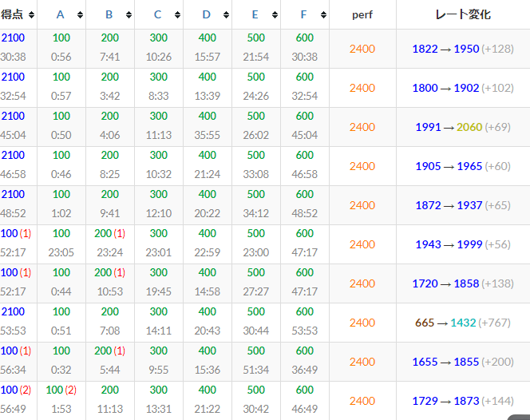Click the C time 19:45
530x420 pixels.
pyautogui.click(x=159, y=291)
